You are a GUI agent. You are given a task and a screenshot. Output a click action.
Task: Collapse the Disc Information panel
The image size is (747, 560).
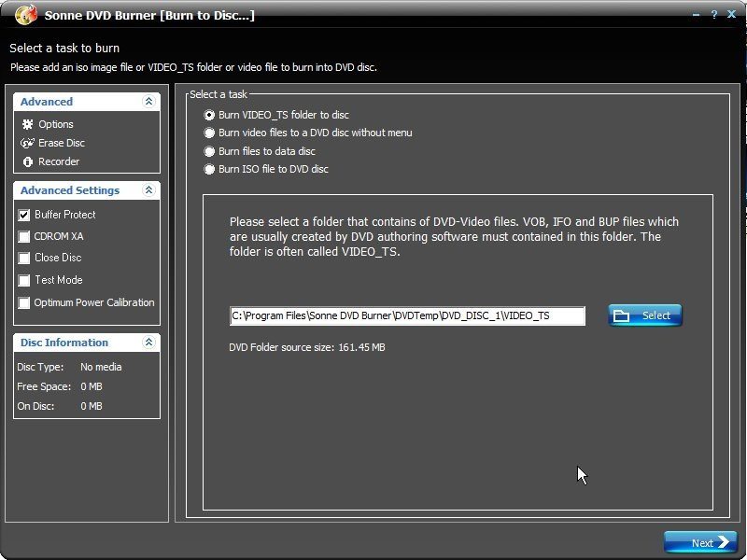coord(148,343)
